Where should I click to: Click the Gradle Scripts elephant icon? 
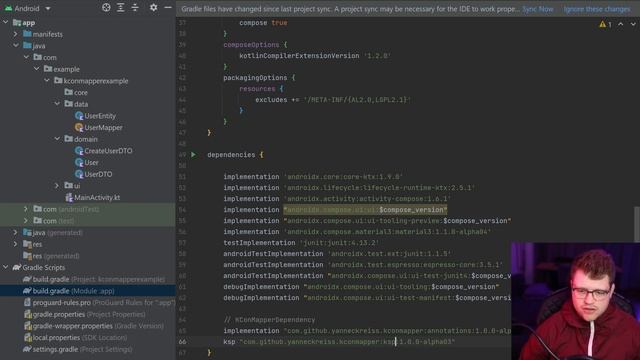[17, 267]
